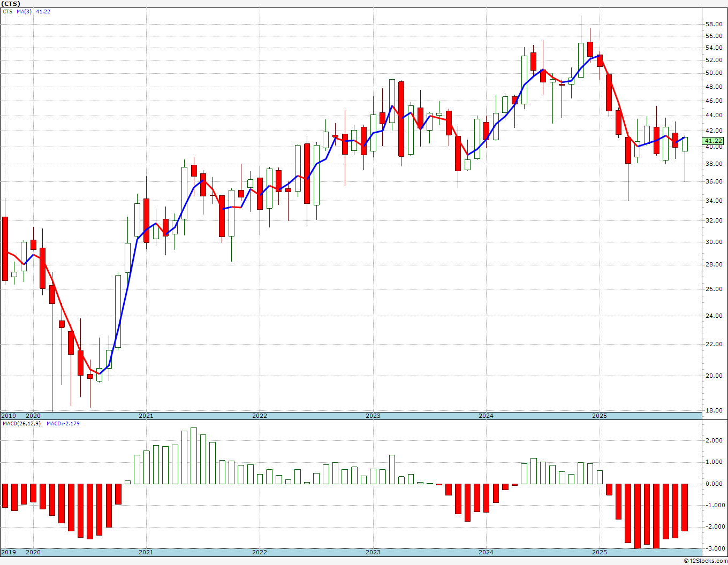Click the 54.00 price axis label
Screen dimensions: 728x565
pyautogui.click(x=715, y=48)
